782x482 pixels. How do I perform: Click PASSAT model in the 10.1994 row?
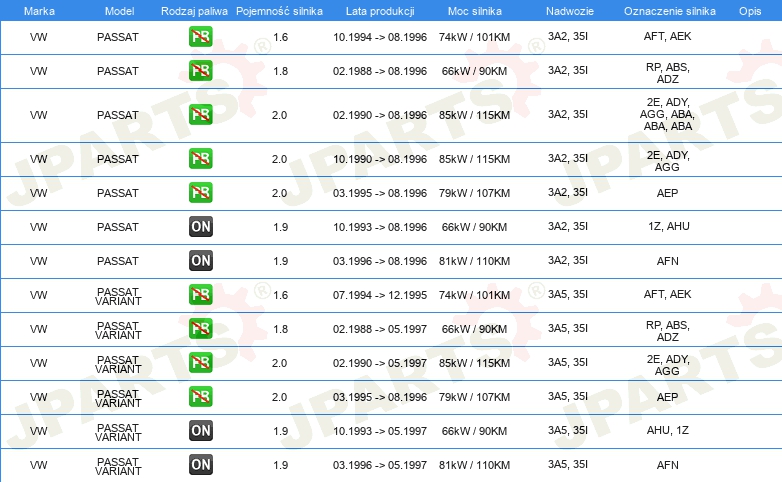(118, 37)
